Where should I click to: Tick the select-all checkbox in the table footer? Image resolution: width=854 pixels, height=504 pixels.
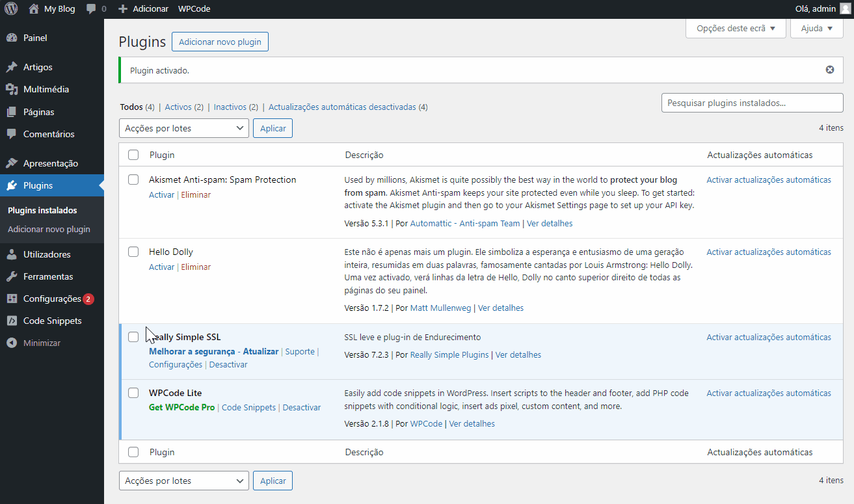133,452
